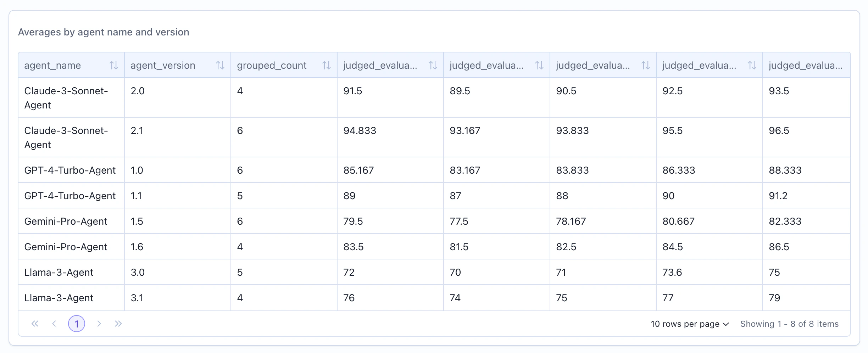
Task: Sort the second judged_evaluation column
Action: [539, 65]
